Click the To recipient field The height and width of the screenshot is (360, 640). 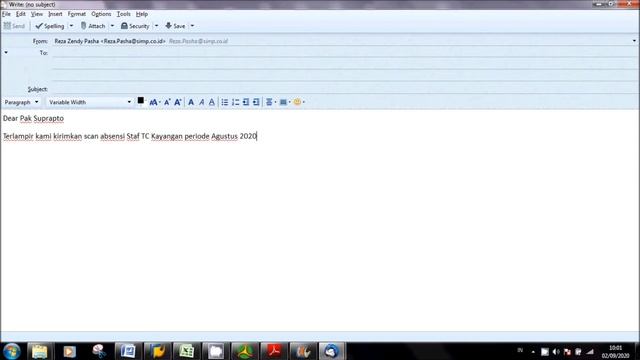(x=345, y=53)
